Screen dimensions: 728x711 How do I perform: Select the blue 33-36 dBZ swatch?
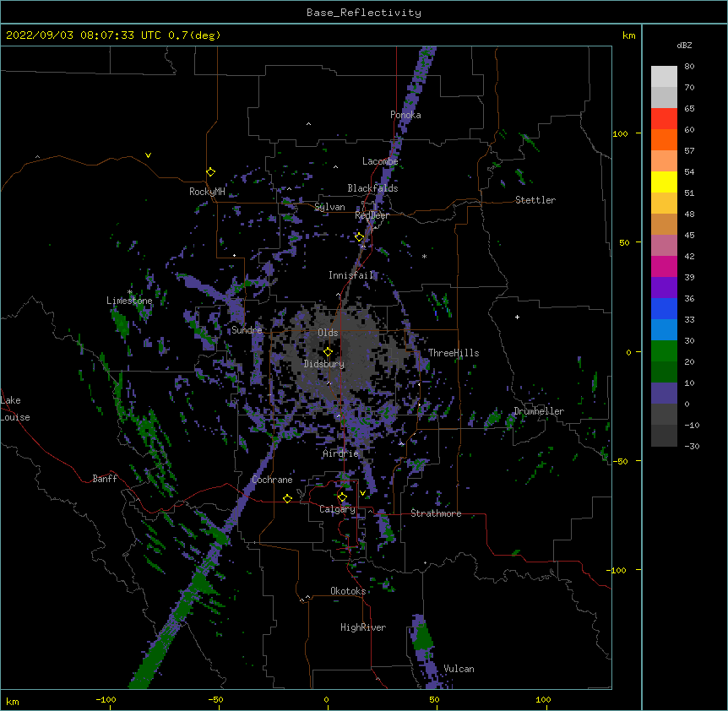(664, 308)
